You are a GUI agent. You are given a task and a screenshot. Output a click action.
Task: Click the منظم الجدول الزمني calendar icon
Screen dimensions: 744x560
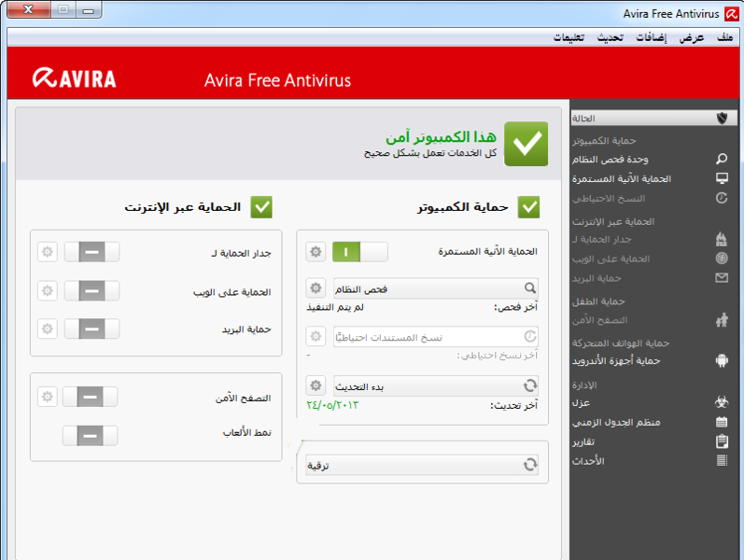coord(722,422)
